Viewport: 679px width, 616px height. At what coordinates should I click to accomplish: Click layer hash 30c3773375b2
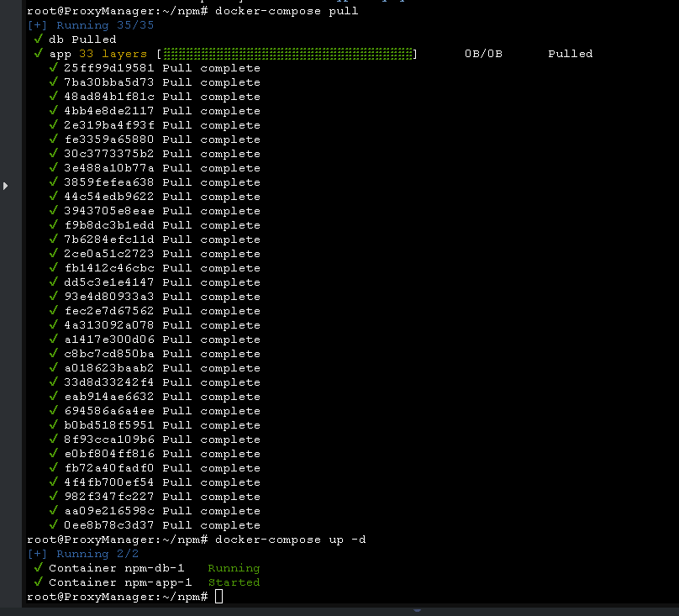(x=108, y=154)
